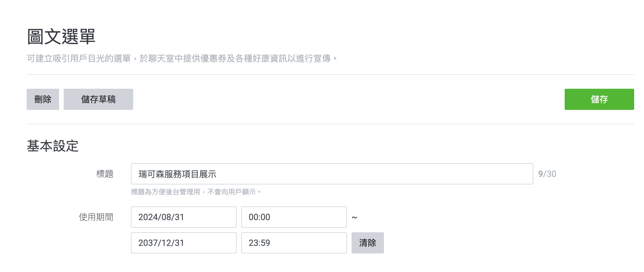This screenshot has width=644, height=272.
Task: Open the end date field showing 2037/12/31
Action: tap(183, 243)
